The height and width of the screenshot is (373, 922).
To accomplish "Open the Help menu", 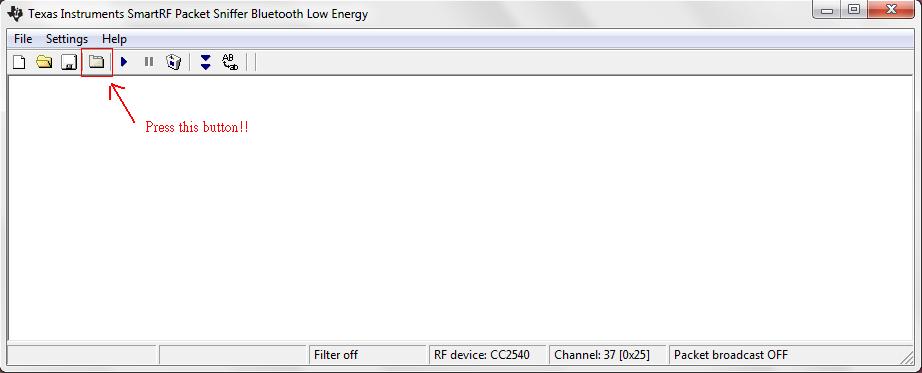I will (x=114, y=39).
